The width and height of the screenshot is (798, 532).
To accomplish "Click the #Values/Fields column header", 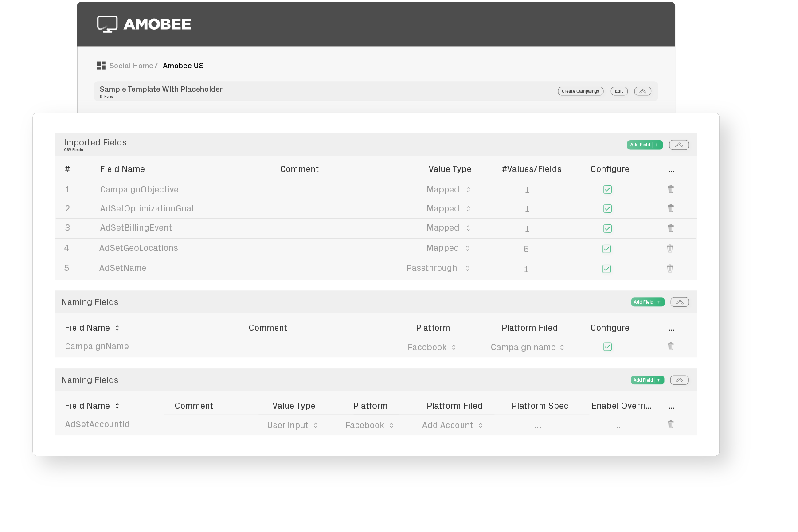I will (532, 169).
